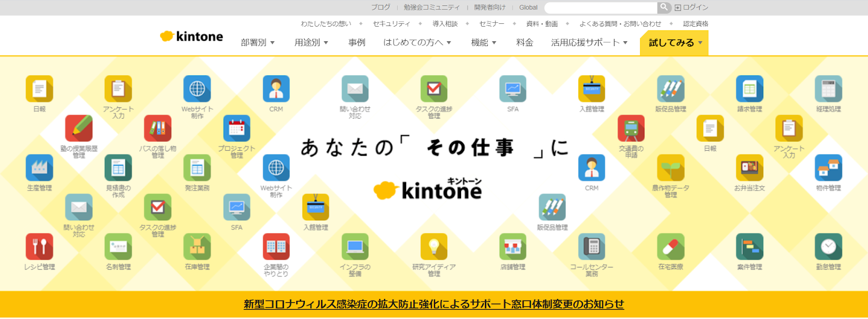868x319 pixels.
Task: Go to わたしたちの想い page
Action: click(x=326, y=24)
